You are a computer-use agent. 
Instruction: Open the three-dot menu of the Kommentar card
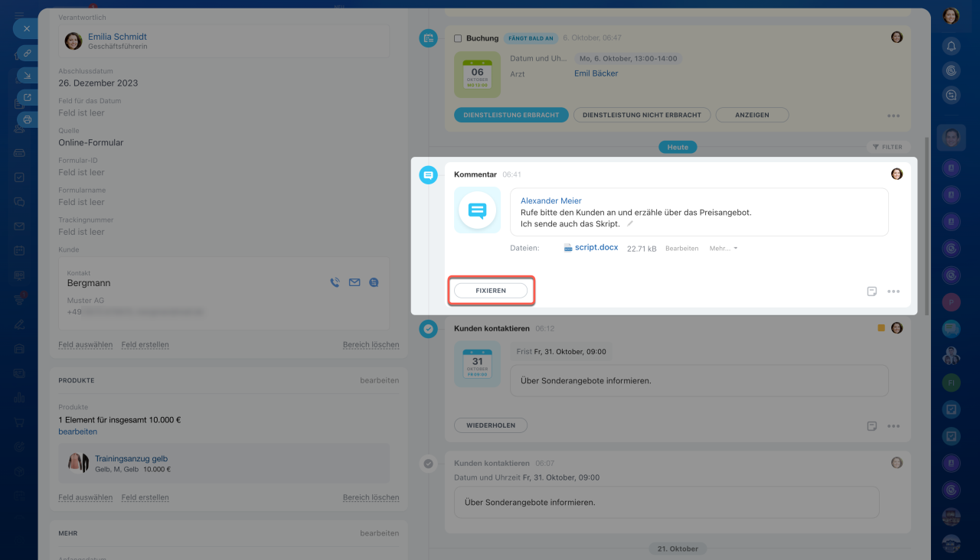893,291
